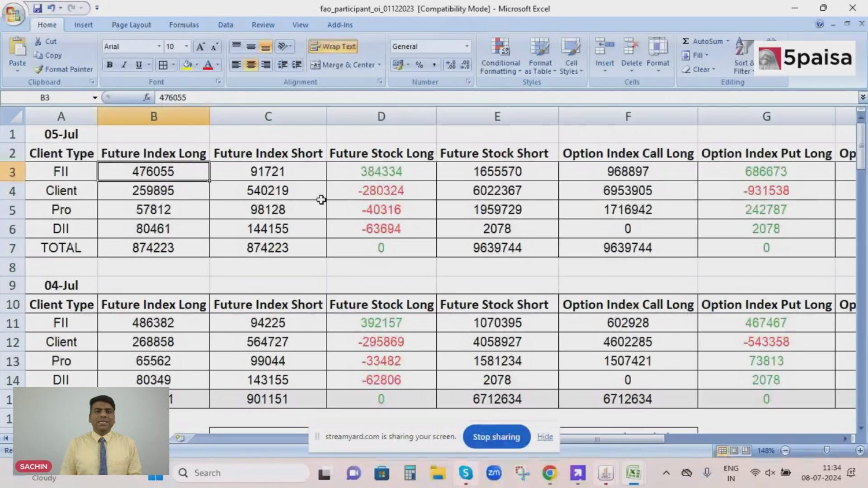
Task: Click the Save icon in quick access toolbar
Action: [37, 8]
